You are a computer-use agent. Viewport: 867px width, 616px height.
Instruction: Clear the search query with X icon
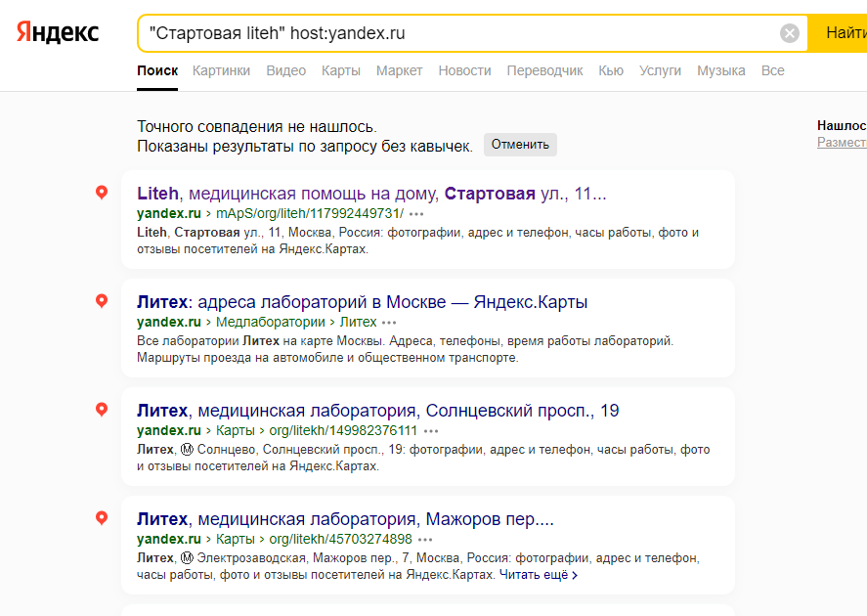coord(790,33)
